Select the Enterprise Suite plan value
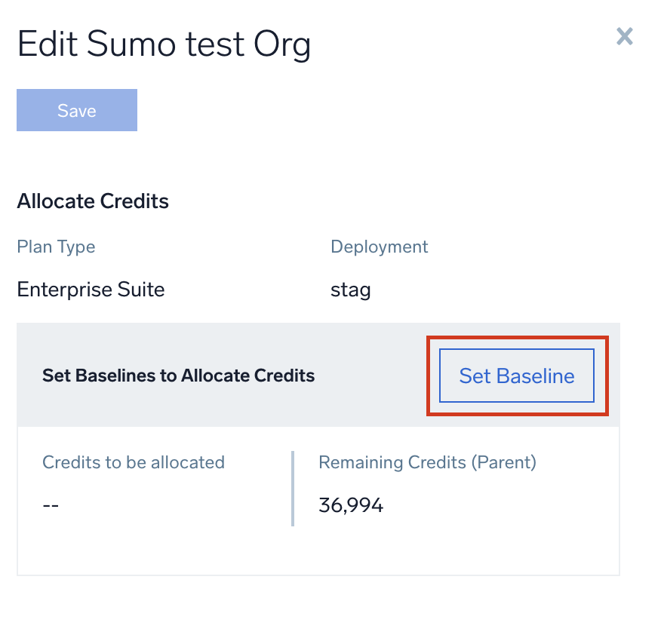This screenshot has height=644, width=664. (90, 289)
